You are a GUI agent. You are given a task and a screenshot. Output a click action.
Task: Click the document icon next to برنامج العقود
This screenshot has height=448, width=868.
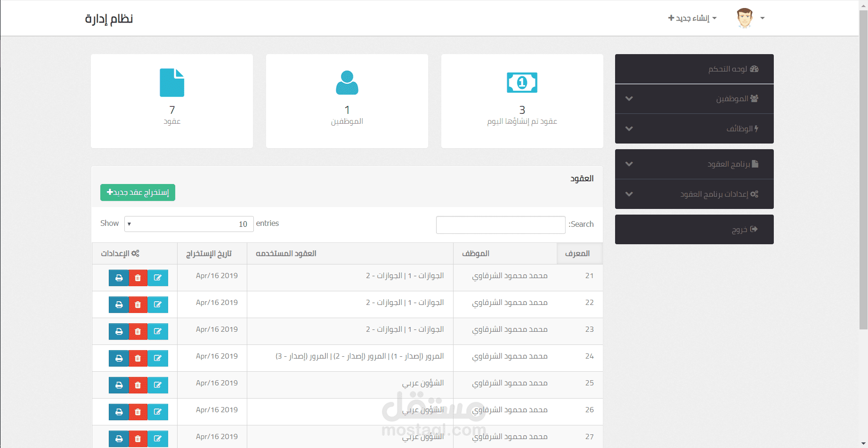[756, 164]
